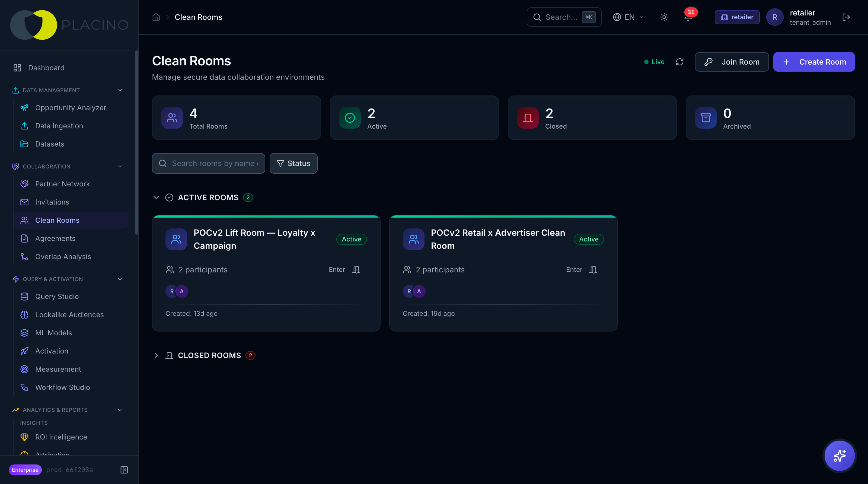The image size is (868, 484).
Task: Click the logout icon beside tenant_admin
Action: coord(846,17)
